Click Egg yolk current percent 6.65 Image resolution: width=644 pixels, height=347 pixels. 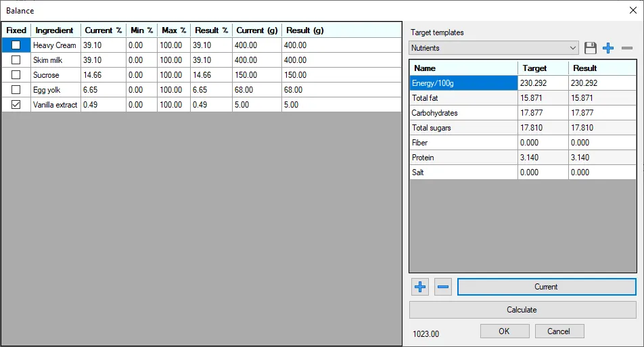103,89
